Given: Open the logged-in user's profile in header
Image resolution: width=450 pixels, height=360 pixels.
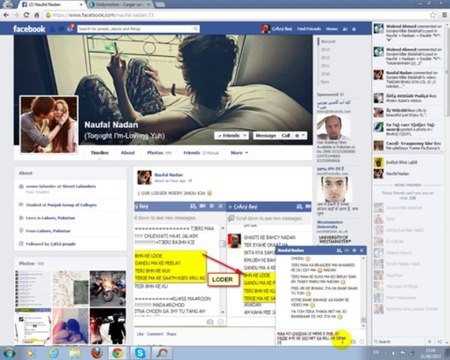Looking at the screenshot, I should 277,29.
